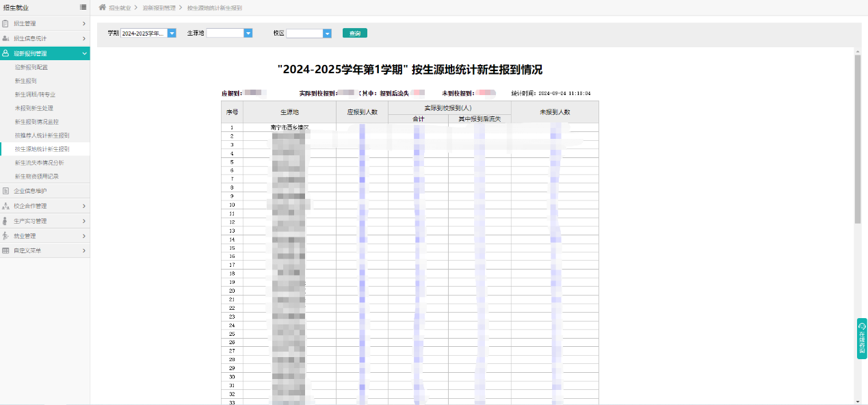Screen dimensions: 868x405
Task: Click the 自定义菜单 table icon
Action: click(5, 251)
